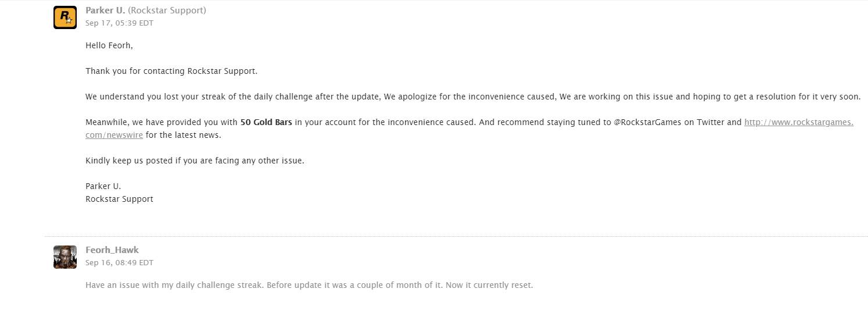Click the Kindly keep us posted line
Image resolution: width=868 pixels, height=317 pixels.
pos(195,161)
